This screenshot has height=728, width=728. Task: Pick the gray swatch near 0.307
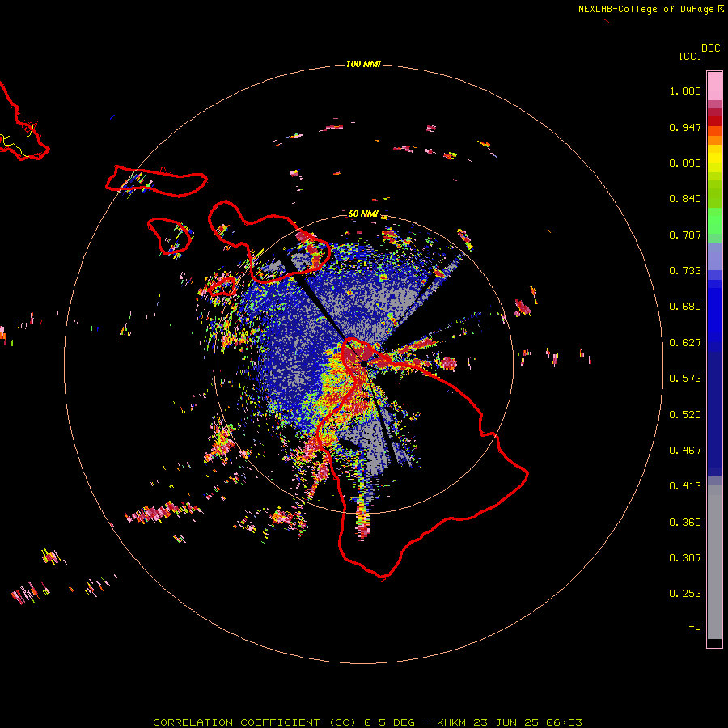[714, 562]
